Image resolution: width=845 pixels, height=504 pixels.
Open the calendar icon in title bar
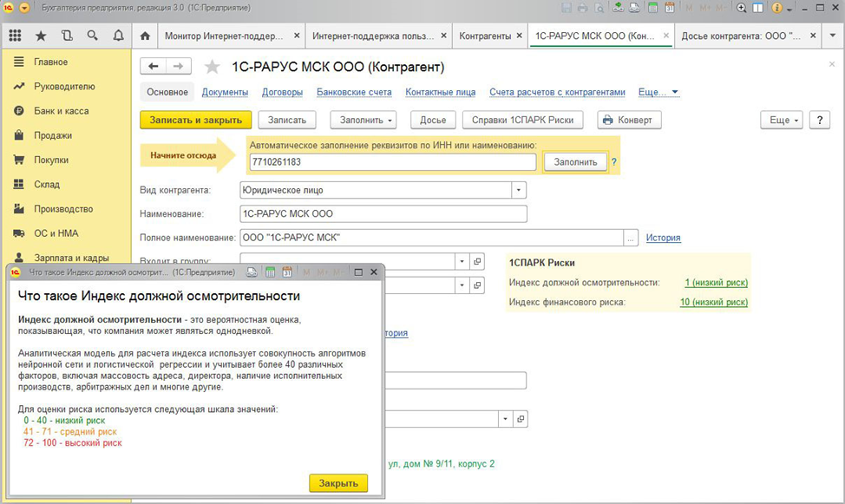click(670, 8)
